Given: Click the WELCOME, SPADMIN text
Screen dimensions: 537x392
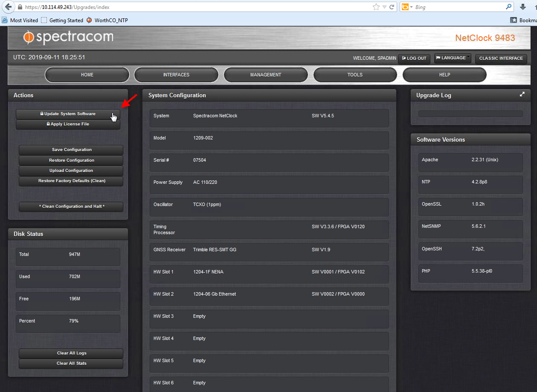Looking at the screenshot, I should (374, 58).
